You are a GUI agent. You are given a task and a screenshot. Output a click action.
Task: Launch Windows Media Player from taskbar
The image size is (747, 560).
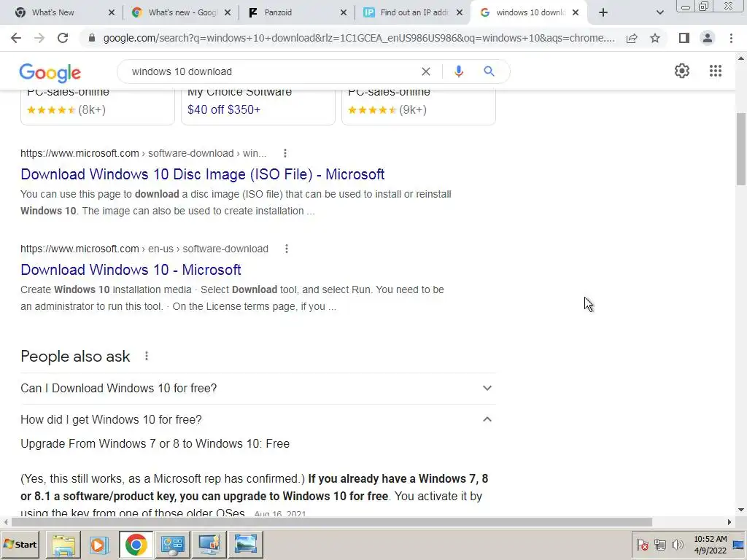[99, 544]
